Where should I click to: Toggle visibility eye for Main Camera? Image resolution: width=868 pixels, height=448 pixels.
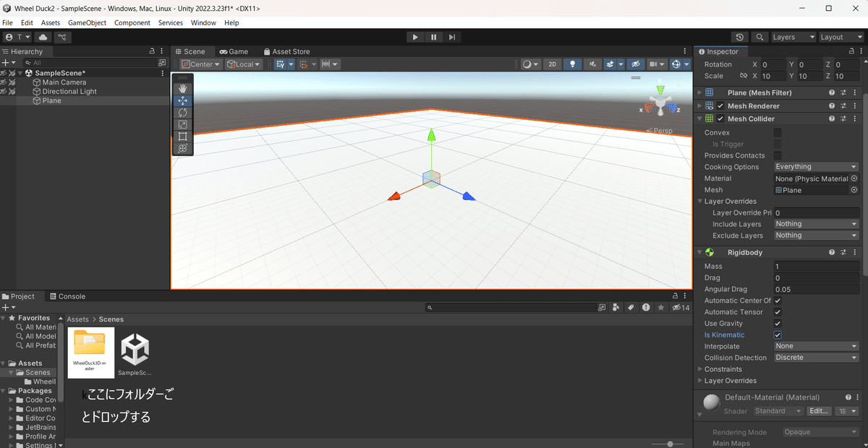click(4, 82)
